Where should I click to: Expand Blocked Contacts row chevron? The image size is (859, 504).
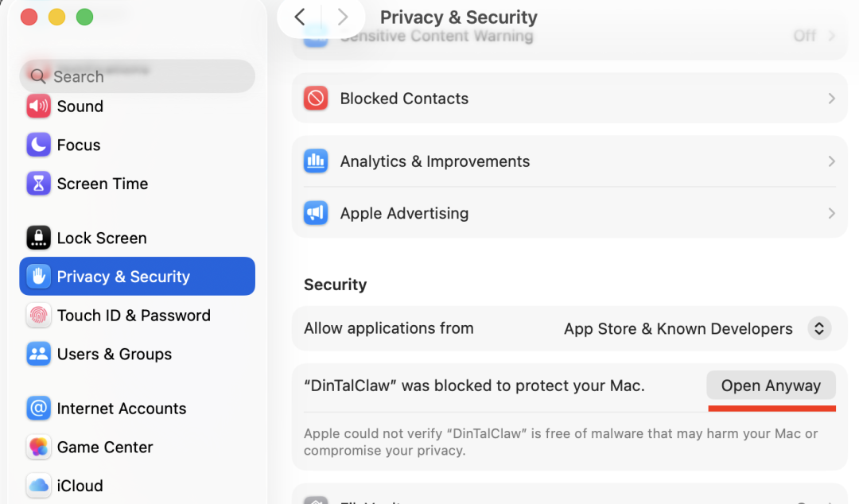click(x=831, y=99)
